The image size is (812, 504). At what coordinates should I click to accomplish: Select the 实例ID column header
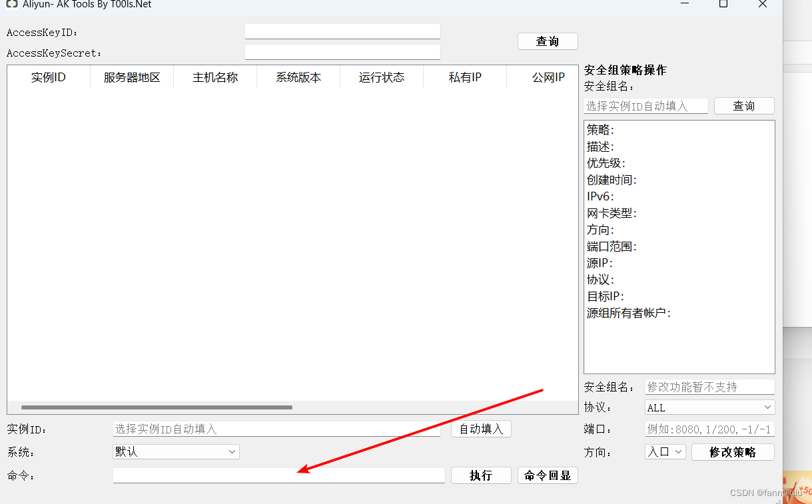point(48,77)
